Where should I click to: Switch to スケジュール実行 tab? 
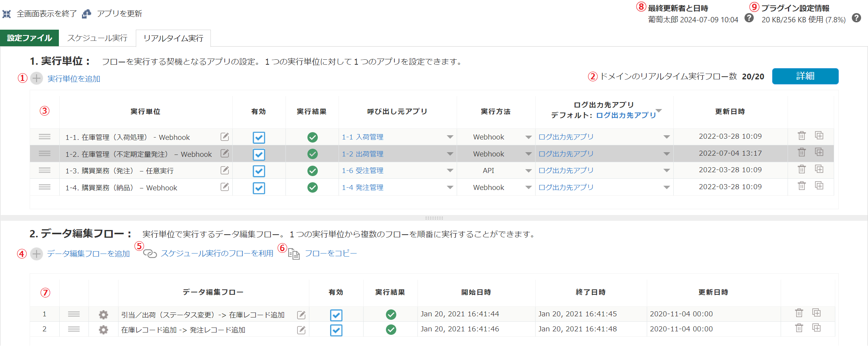tap(97, 38)
